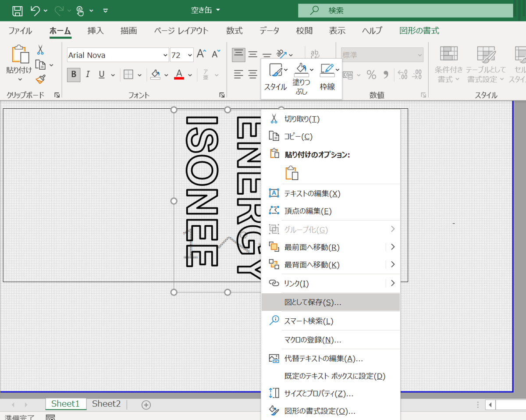Image resolution: width=526 pixels, height=420 pixels.
Task: Open the Outline (枠線) mini toolbar option
Action: pyautogui.click(x=327, y=76)
